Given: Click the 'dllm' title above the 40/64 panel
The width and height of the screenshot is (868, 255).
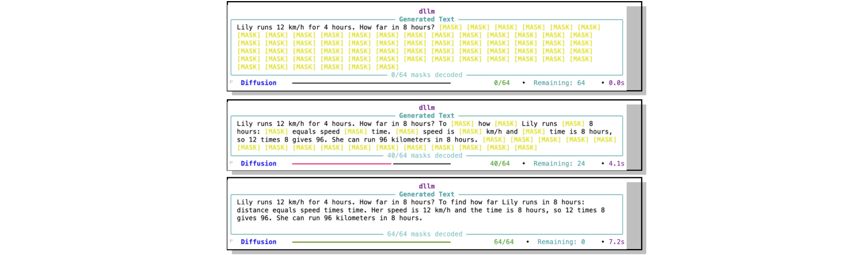Looking at the screenshot, I should coord(426,107).
